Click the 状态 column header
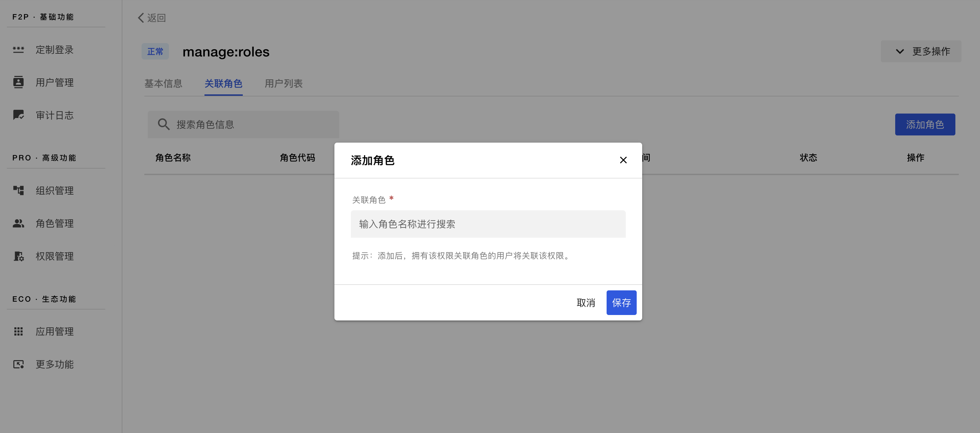The width and height of the screenshot is (980, 433). click(808, 158)
